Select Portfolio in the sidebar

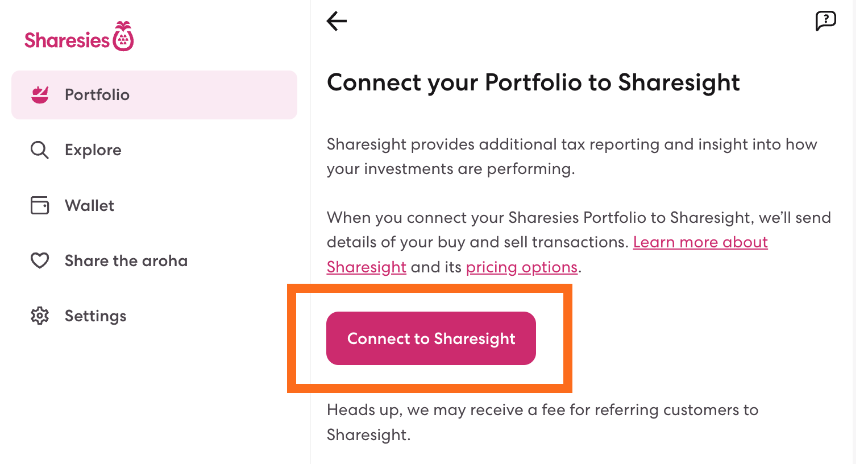point(97,94)
